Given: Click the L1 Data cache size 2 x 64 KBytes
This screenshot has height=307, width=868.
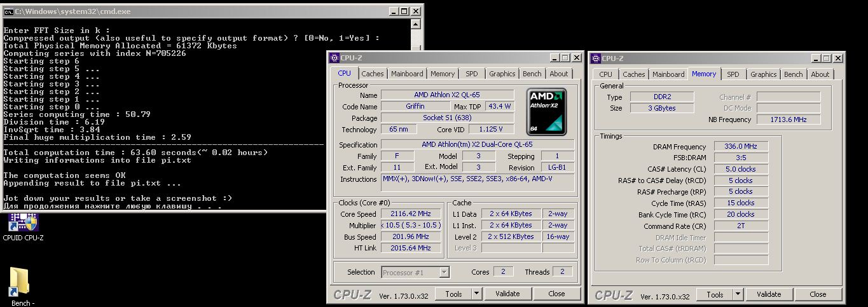Looking at the screenshot, I should (x=511, y=214).
